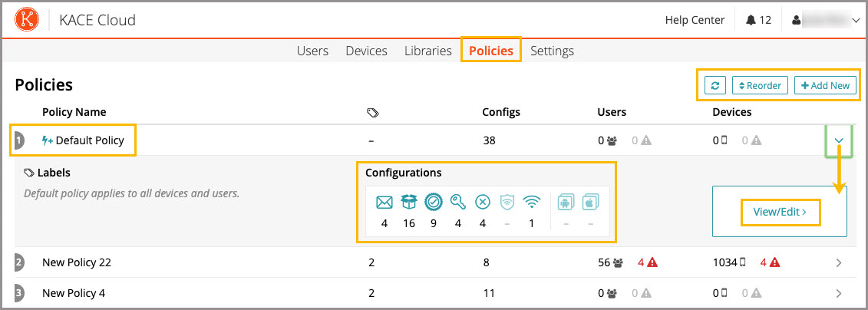Click the shield Wi-Fi security icon
This screenshot has width=868, height=310.
[507, 203]
